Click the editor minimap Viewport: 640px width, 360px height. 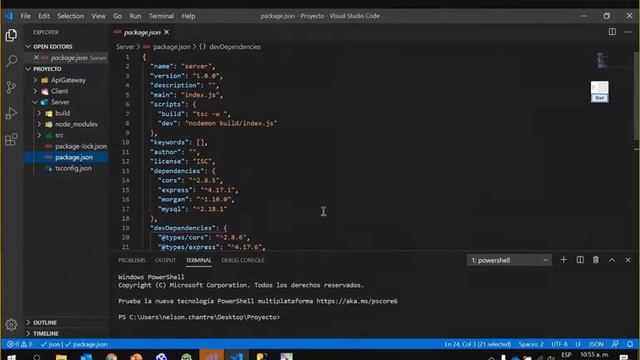coord(602,60)
